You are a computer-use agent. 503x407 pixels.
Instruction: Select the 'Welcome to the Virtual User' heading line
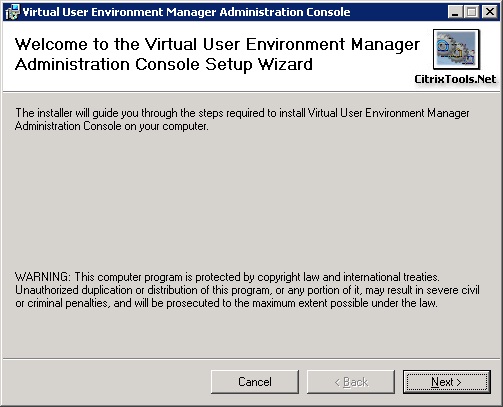(x=217, y=44)
